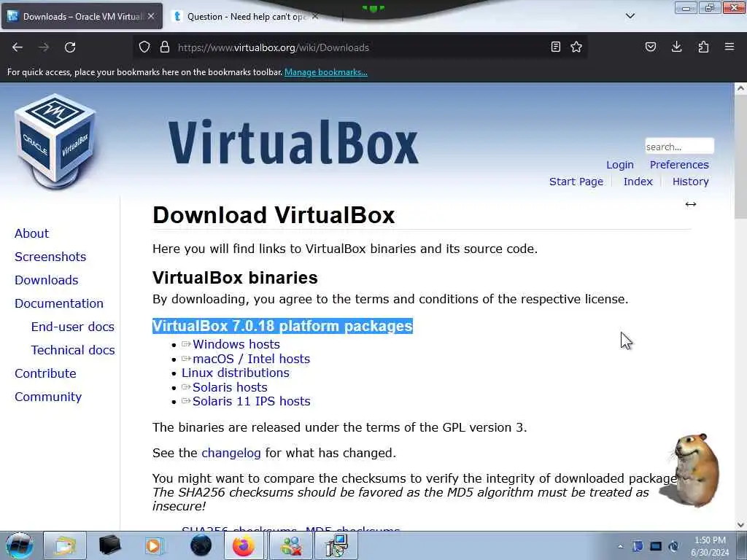Viewport: 747px width, 560px height.
Task: Open the computer setup taskbar icon
Action: [x=337, y=545]
